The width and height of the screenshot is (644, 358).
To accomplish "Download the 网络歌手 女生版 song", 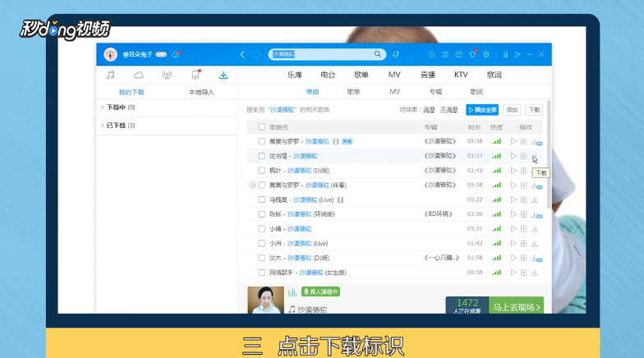I will (534, 273).
